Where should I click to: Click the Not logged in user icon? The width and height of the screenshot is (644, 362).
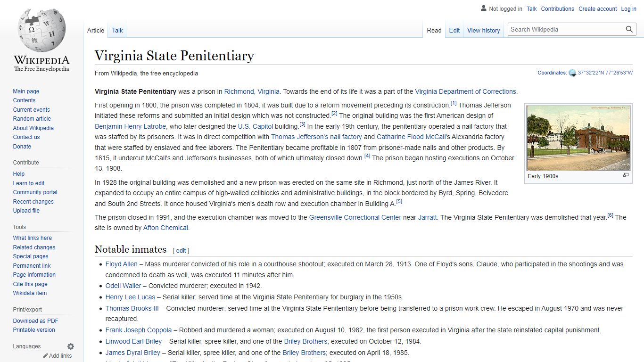484,8
